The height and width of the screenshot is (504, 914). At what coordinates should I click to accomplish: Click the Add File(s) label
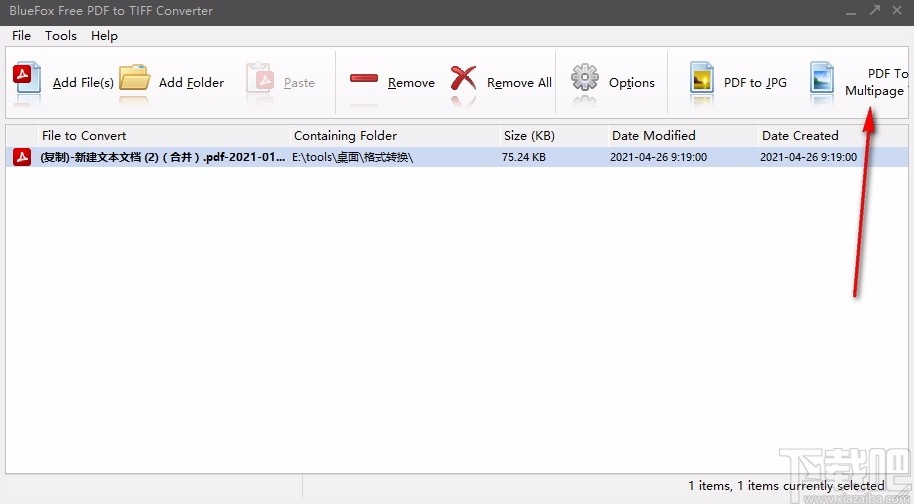pyautogui.click(x=83, y=83)
